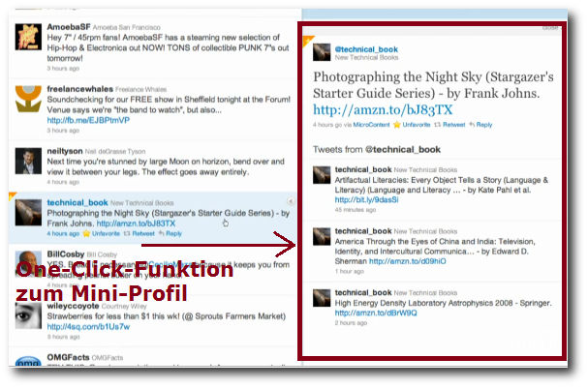The width and height of the screenshot is (588, 388).
Task: Open the bit.ly/9dasSi link
Action: [x=366, y=200]
